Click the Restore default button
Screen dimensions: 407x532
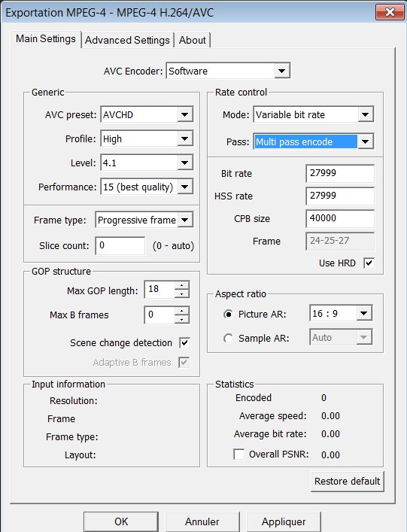pyautogui.click(x=348, y=481)
